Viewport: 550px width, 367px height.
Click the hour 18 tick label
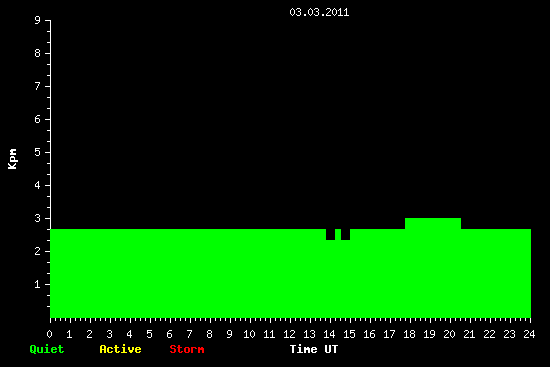(409, 334)
